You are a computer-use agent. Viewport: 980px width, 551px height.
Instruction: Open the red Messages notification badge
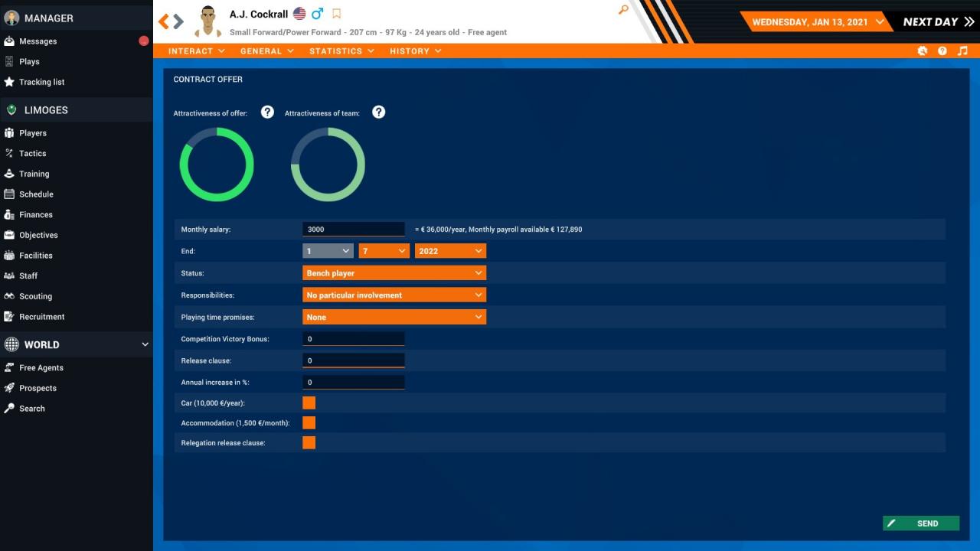pos(143,41)
